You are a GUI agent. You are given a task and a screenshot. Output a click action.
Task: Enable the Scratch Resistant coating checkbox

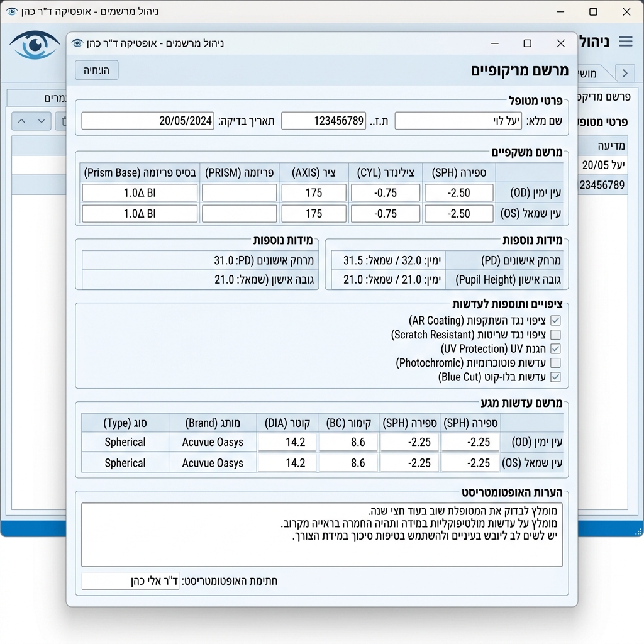pos(556,335)
